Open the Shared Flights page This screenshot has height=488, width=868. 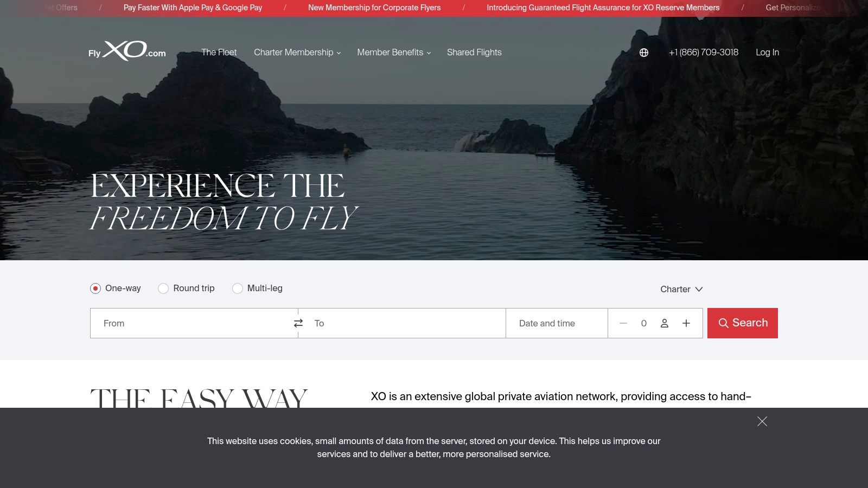click(x=474, y=53)
